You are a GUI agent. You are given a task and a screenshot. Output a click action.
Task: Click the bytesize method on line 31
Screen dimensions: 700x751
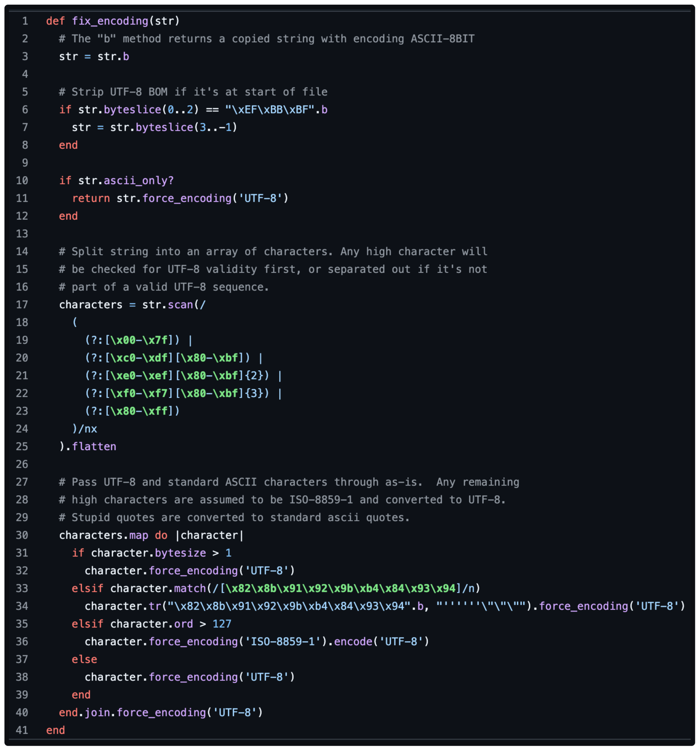[x=180, y=553]
